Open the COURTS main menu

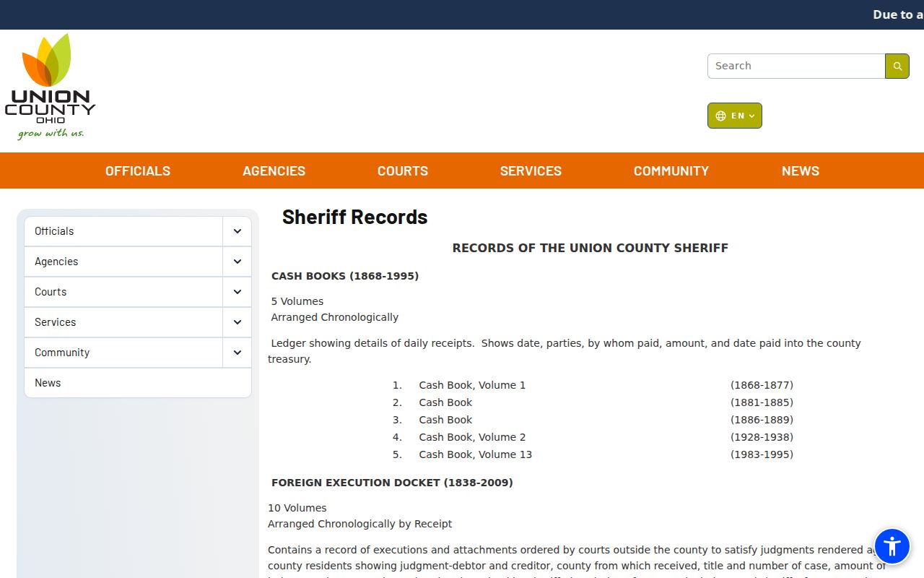403,171
